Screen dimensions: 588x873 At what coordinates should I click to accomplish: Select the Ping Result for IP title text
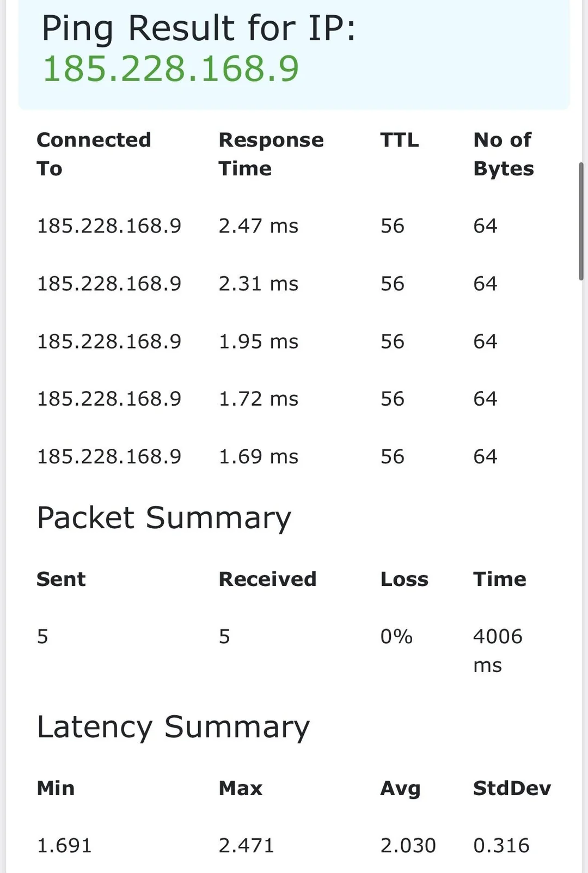coord(199,28)
